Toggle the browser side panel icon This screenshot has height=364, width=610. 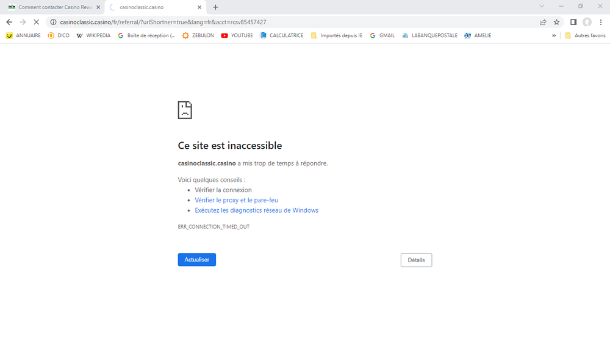tap(573, 22)
